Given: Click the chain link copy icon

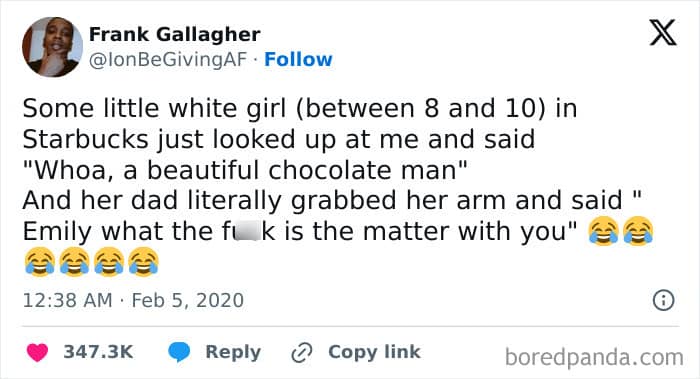Looking at the screenshot, I should click(301, 352).
